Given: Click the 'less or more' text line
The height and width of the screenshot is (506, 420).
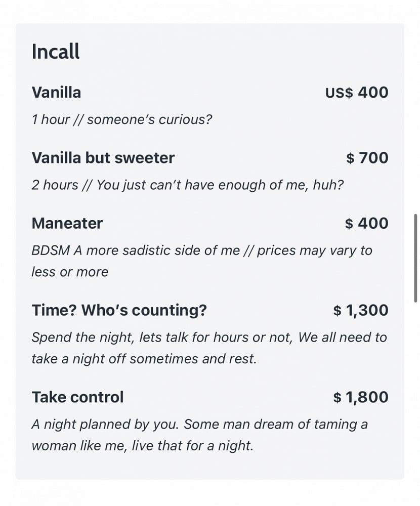Looking at the screenshot, I should tap(70, 272).
